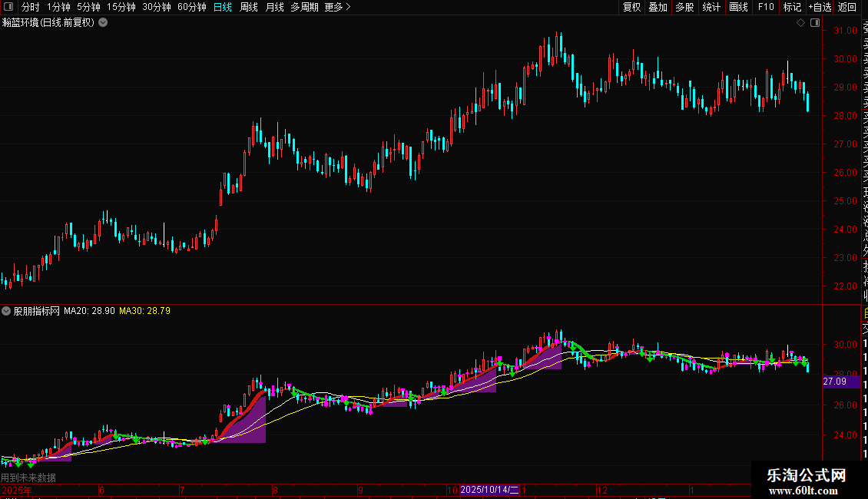Open the F10 company info

point(766,7)
